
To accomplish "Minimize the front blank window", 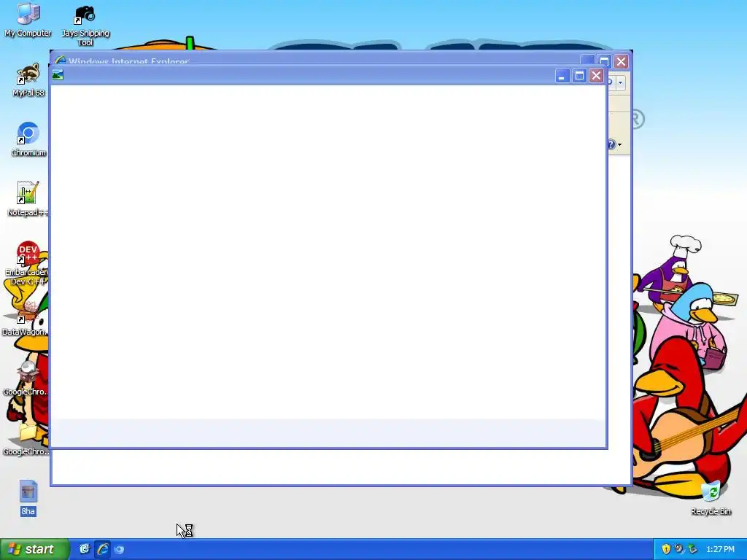I will tap(562, 76).
